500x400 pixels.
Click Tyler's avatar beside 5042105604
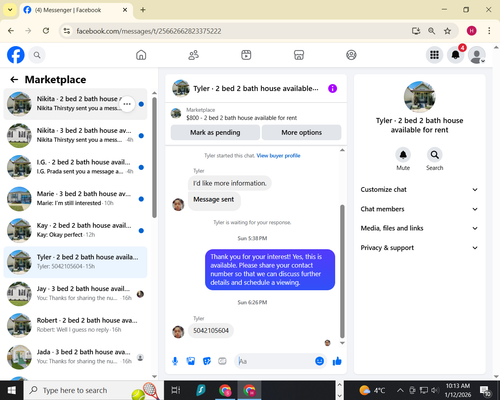[x=178, y=332]
